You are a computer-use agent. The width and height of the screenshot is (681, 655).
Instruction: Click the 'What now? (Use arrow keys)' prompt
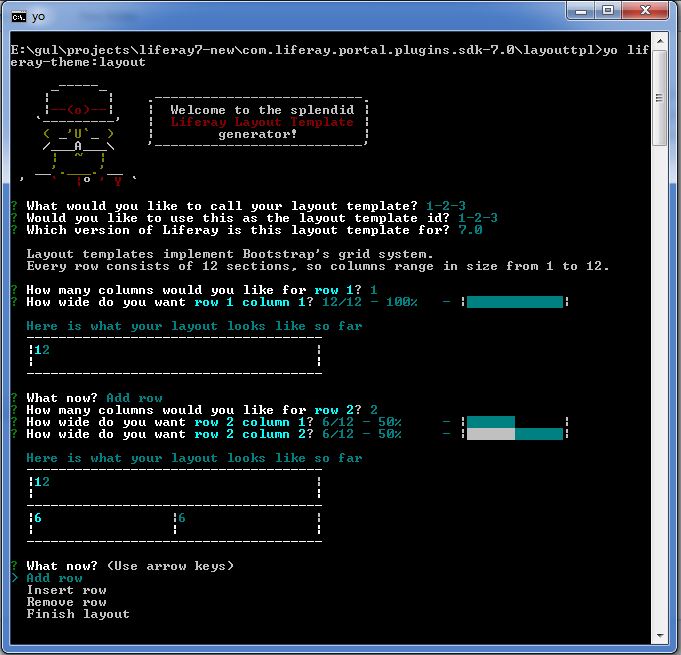[x=130, y=566]
